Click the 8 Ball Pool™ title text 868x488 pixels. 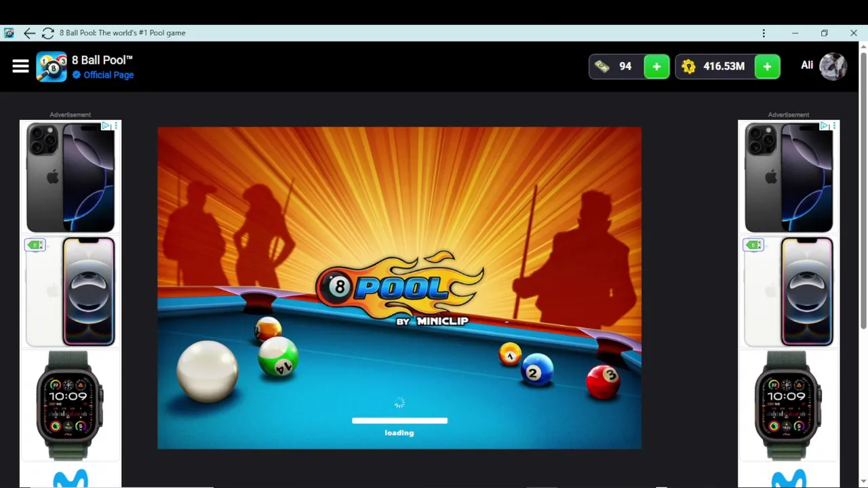pyautogui.click(x=102, y=60)
